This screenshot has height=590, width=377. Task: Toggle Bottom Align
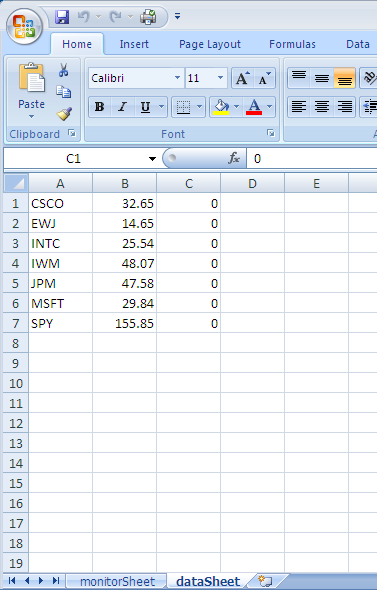[344, 78]
